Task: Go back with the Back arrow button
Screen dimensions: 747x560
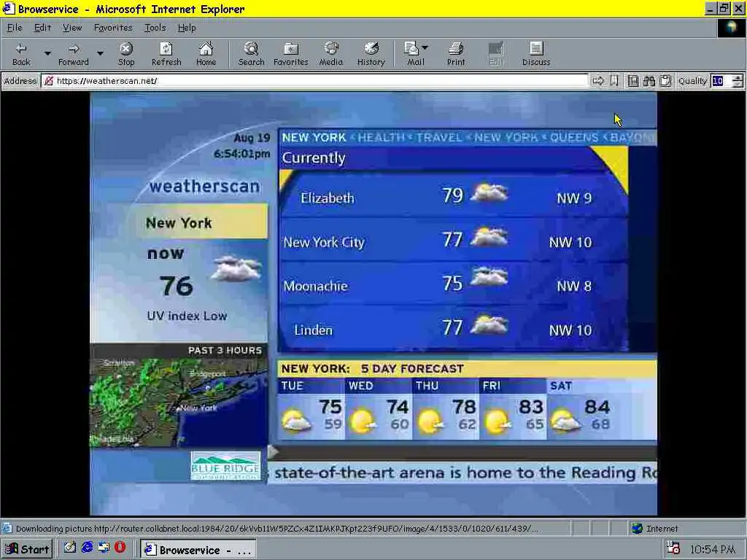Action: (x=21, y=54)
